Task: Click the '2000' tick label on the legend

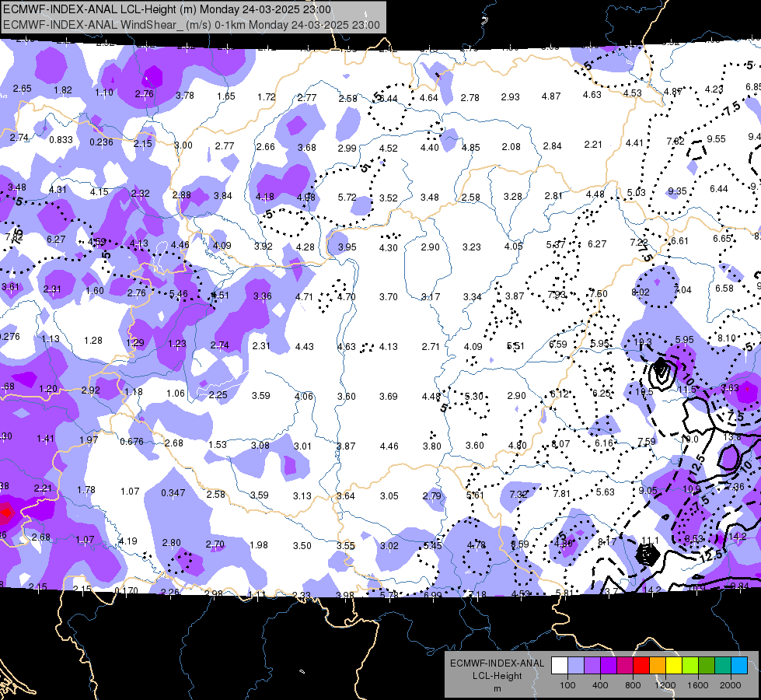Action: (x=731, y=685)
